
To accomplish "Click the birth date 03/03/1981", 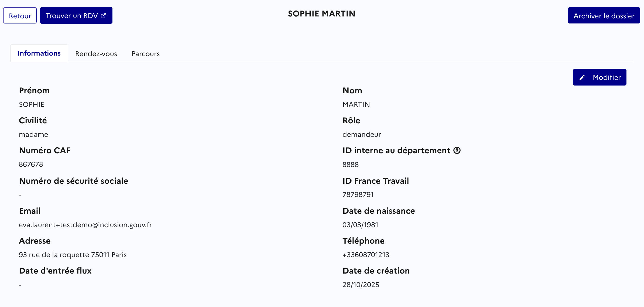I will pos(360,225).
